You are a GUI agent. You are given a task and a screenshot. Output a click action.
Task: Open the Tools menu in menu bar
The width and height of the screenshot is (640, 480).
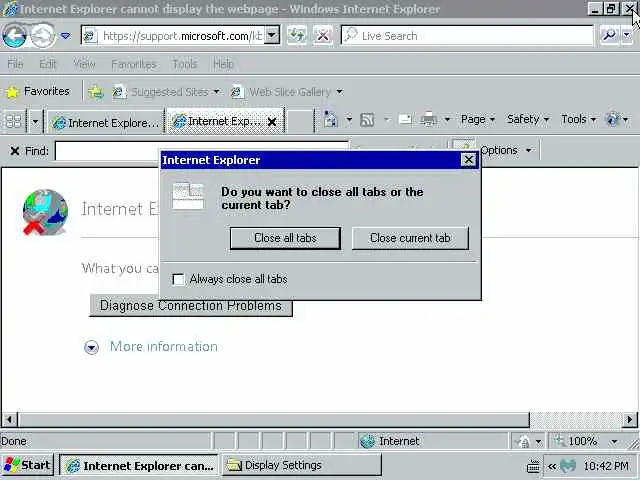click(x=184, y=64)
